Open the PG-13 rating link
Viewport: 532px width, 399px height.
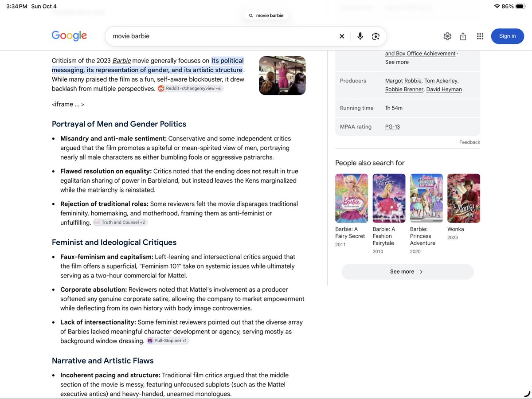(x=392, y=127)
